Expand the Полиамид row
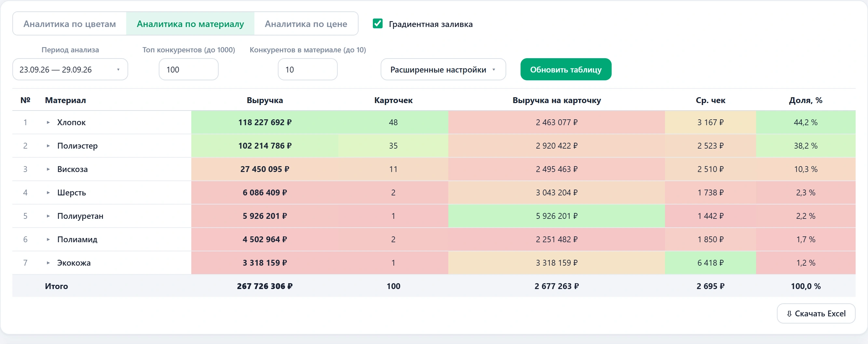The width and height of the screenshot is (868, 344). pos(48,239)
